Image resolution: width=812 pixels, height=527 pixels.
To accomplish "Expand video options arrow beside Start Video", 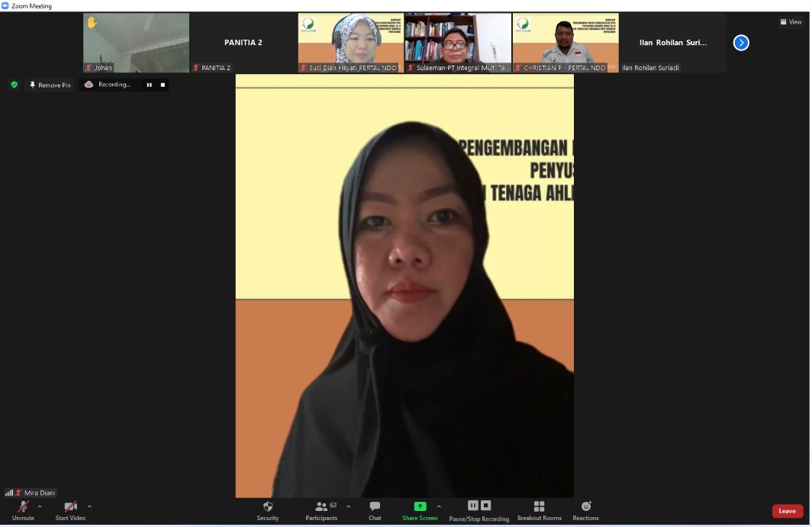I will (89, 506).
